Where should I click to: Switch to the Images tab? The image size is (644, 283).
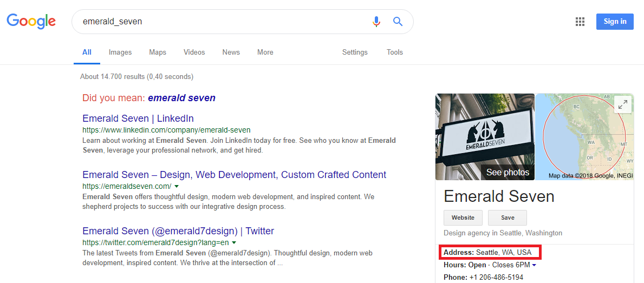tap(120, 52)
